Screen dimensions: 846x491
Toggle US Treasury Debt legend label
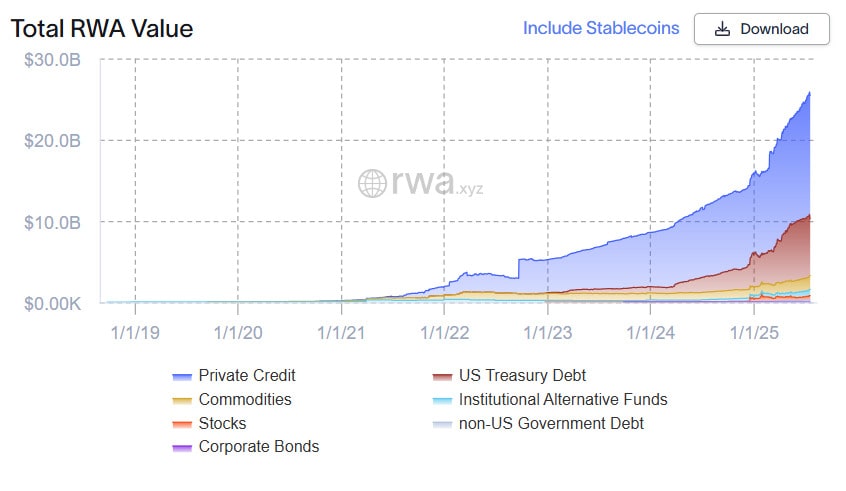[522, 376]
